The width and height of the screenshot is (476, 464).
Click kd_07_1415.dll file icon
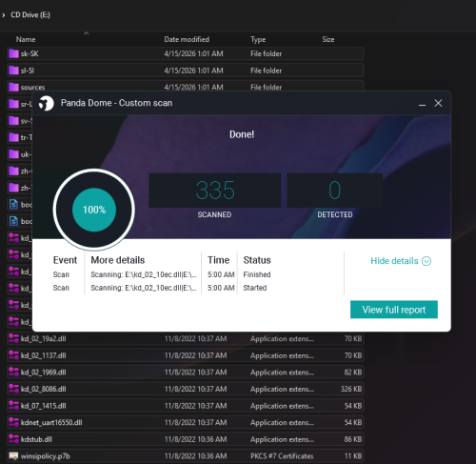click(x=13, y=406)
